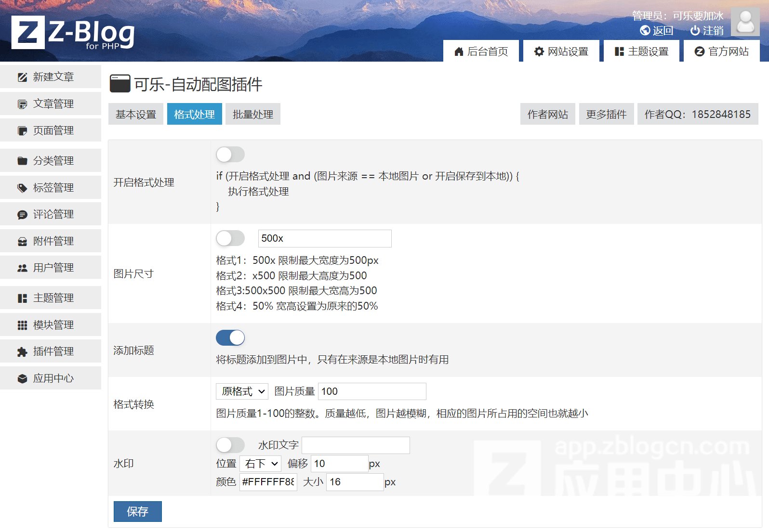Open 主题管理 in the sidebar
769x532 pixels.
click(51, 298)
